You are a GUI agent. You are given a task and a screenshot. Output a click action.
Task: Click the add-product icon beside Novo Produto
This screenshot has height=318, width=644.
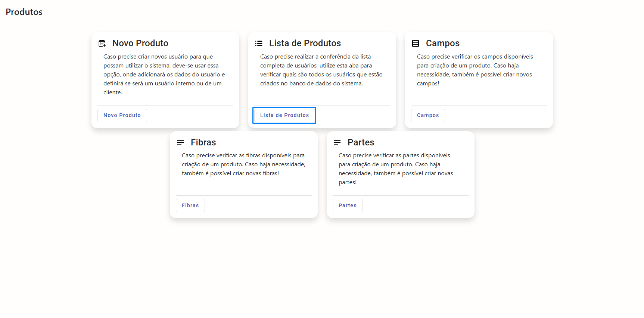102,44
